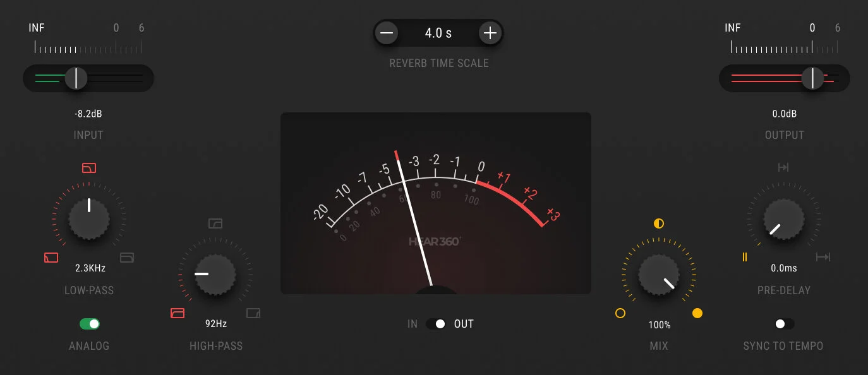Click the OUT meter label
This screenshot has height=375, width=868.
pos(464,324)
